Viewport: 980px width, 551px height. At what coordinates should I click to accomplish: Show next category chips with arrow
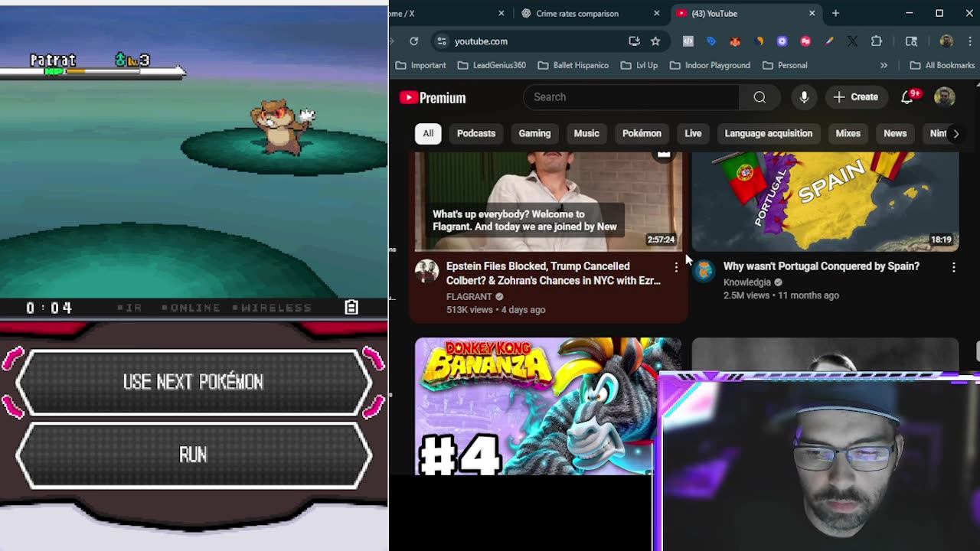coord(955,133)
